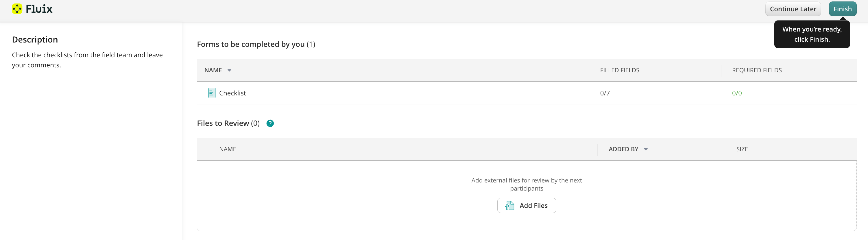Click the Files to Review help icon
The height and width of the screenshot is (240, 868).
tap(270, 123)
